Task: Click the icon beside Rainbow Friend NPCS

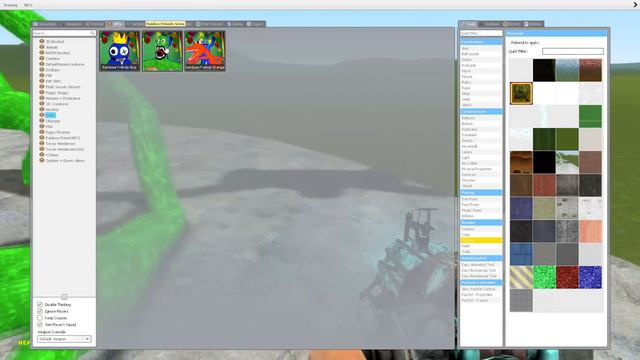Action: (42, 138)
